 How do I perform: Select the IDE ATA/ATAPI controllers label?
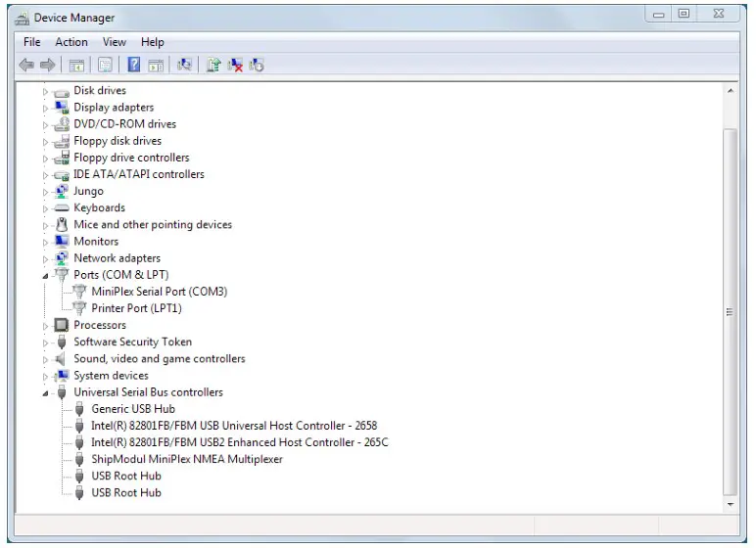coord(139,174)
